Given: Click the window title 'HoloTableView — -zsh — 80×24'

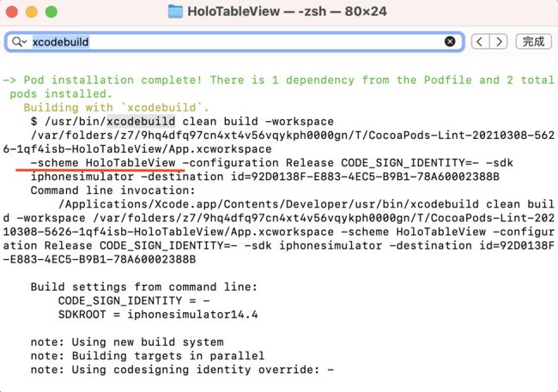Looking at the screenshot, I should point(287,11).
